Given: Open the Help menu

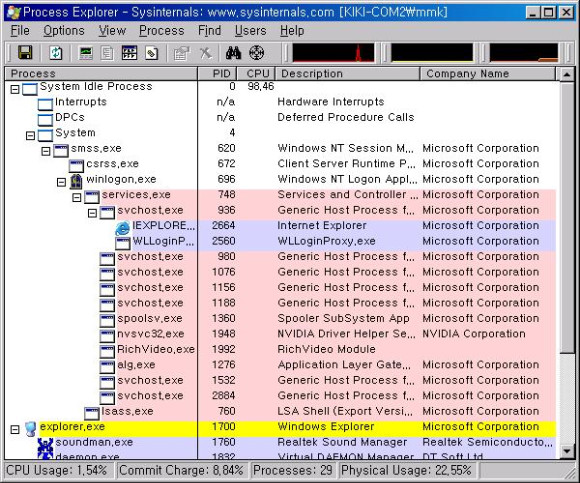Looking at the screenshot, I should tap(292, 31).
